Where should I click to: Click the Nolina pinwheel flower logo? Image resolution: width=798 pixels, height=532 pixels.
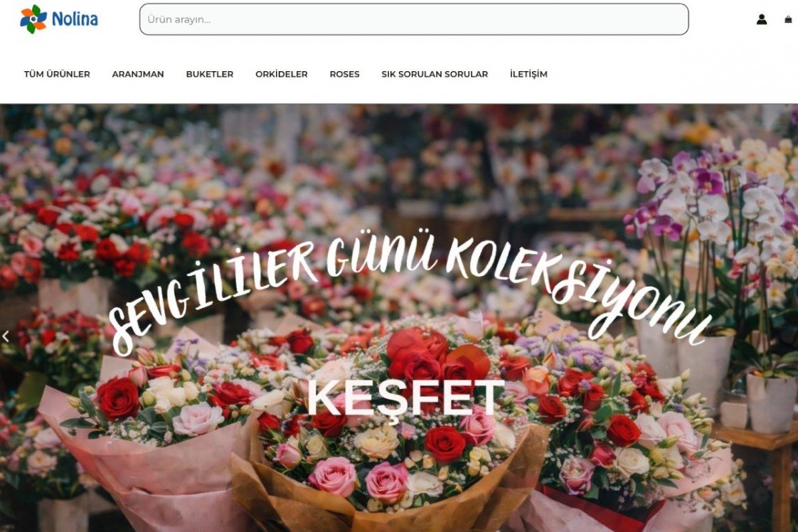point(33,19)
